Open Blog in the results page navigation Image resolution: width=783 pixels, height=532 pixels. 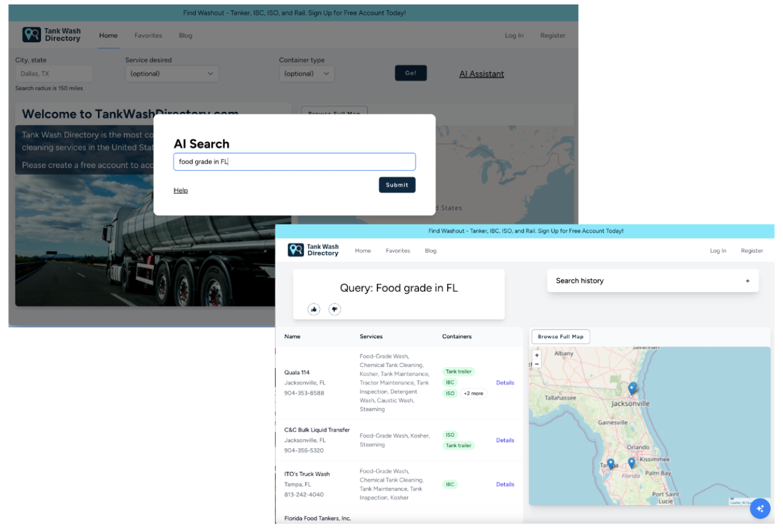431,251
